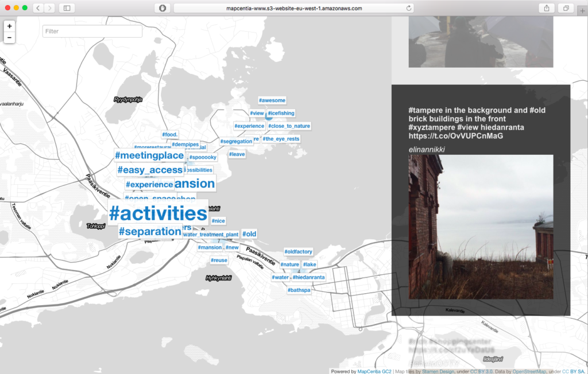The height and width of the screenshot is (374, 588).
Task: Open the brick building photo by elinannikki
Action: point(481,227)
